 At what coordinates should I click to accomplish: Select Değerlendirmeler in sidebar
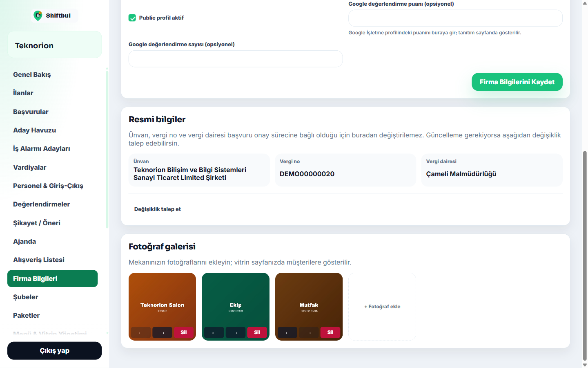(52, 204)
